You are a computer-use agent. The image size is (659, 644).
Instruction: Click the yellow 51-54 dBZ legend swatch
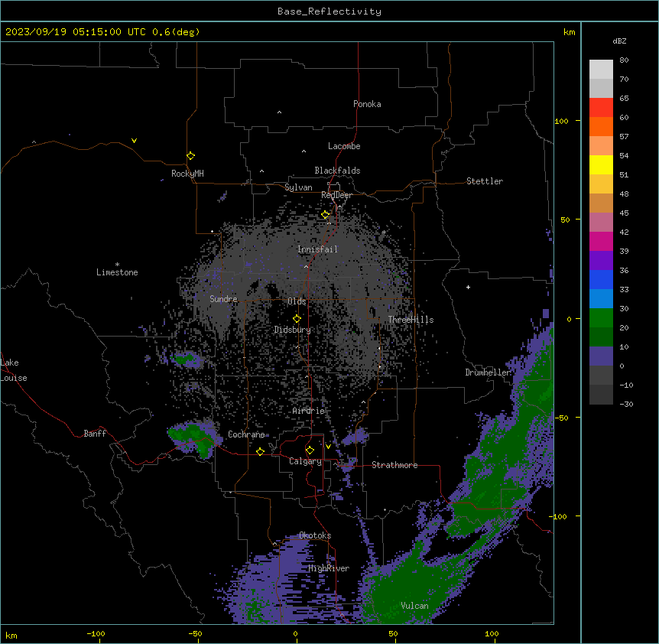(x=601, y=164)
